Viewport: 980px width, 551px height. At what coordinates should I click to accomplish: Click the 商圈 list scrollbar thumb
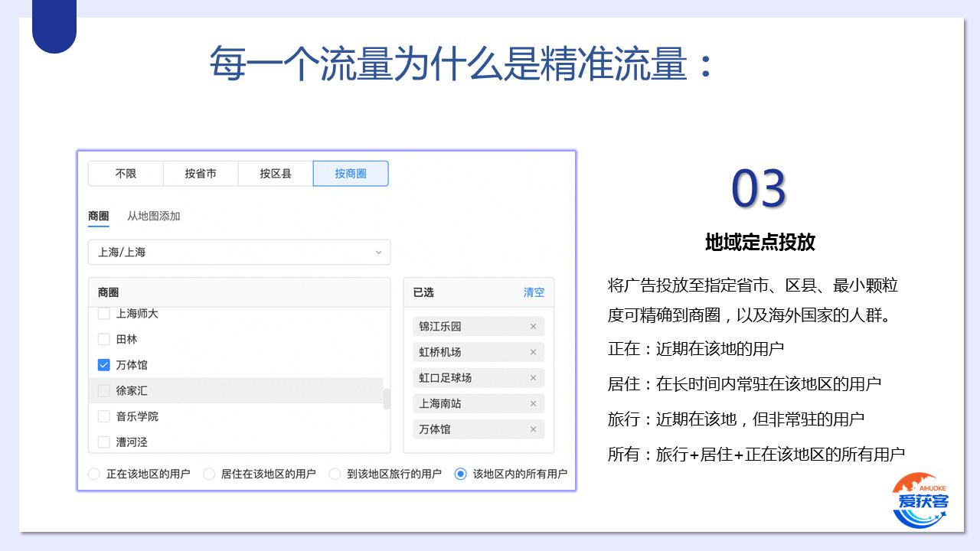pos(387,399)
